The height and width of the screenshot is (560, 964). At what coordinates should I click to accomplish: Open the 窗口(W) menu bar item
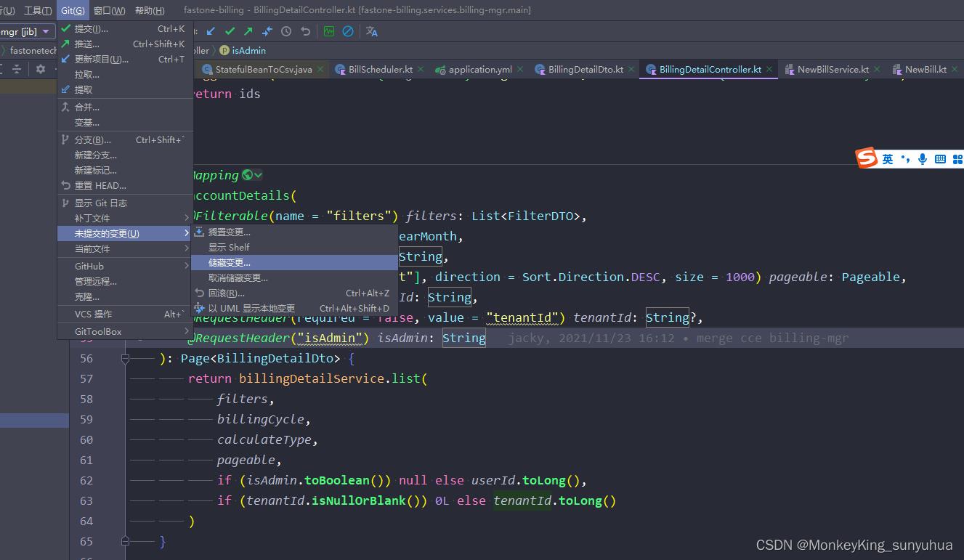[x=109, y=10]
